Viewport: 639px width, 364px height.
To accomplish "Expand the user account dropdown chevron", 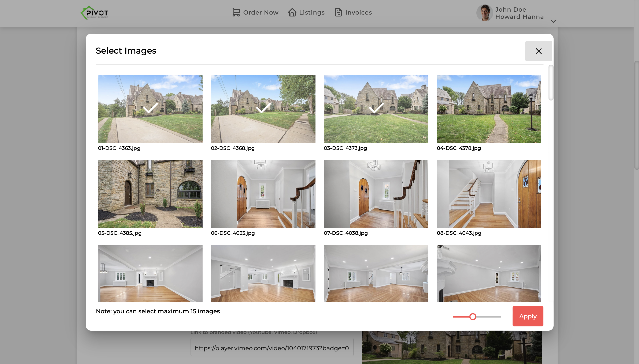I will pos(553,22).
